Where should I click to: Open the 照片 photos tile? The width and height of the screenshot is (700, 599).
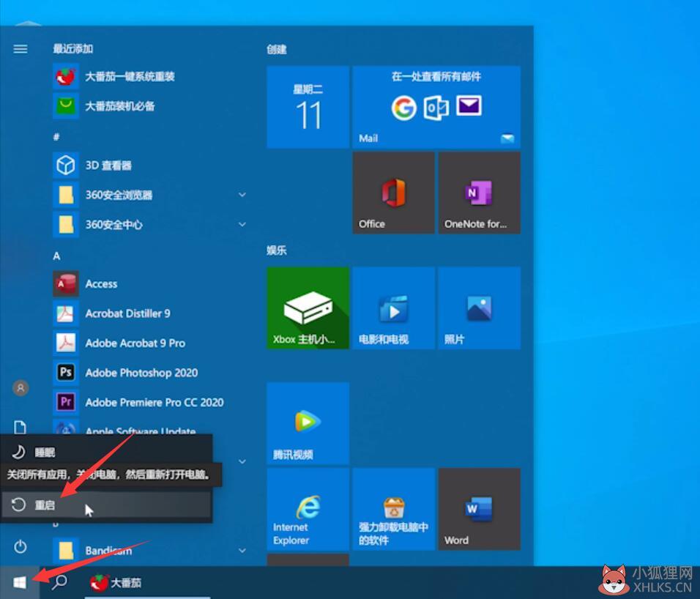[479, 308]
